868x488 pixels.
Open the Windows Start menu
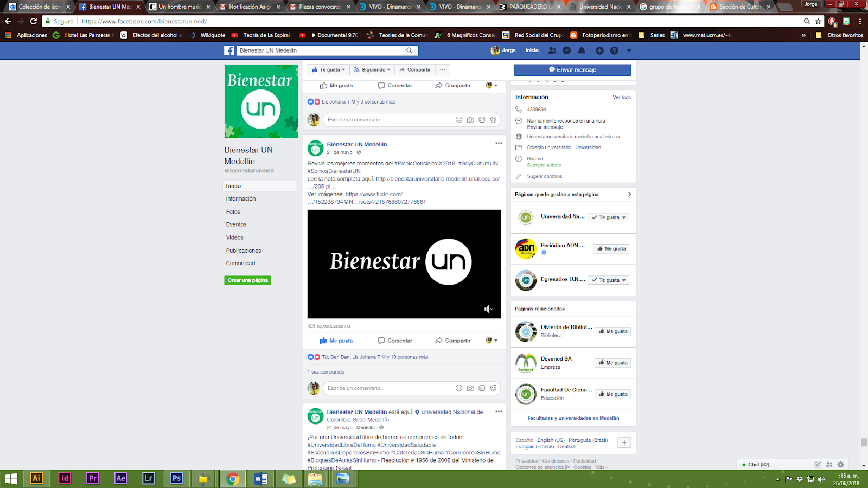(11, 478)
